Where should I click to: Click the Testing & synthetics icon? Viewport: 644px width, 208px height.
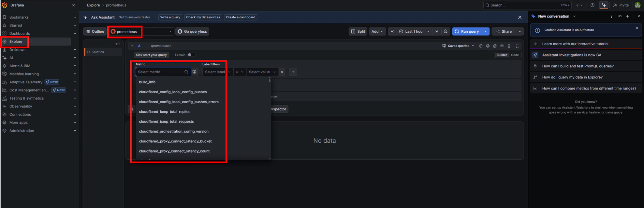(x=5, y=98)
